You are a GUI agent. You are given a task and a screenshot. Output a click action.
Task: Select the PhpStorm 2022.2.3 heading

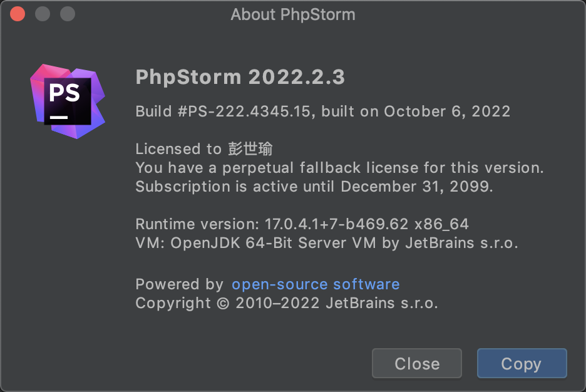pos(240,77)
